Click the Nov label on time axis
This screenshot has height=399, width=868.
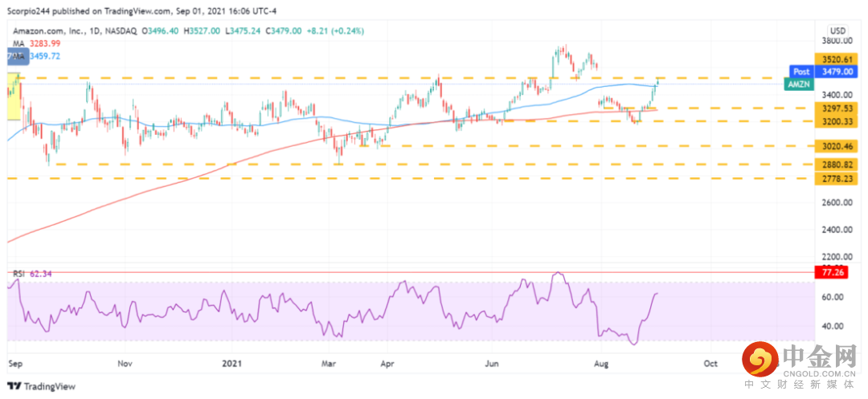(x=125, y=364)
